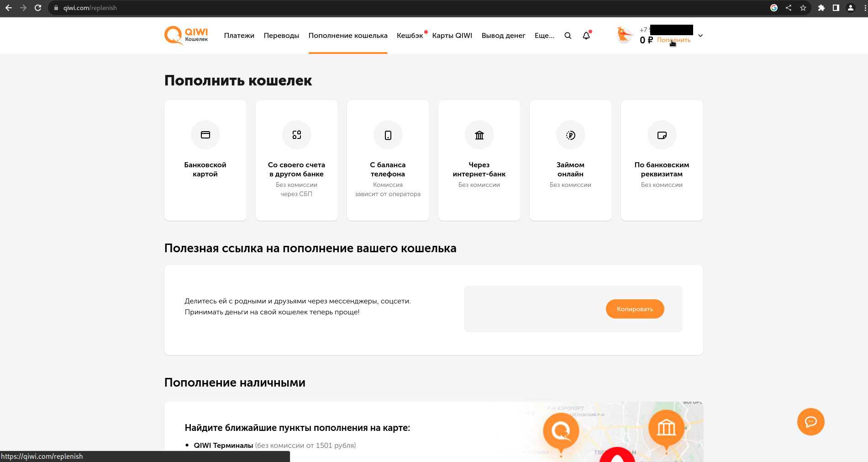Click the address bar URL
The height and width of the screenshot is (462, 868).
tap(90, 8)
